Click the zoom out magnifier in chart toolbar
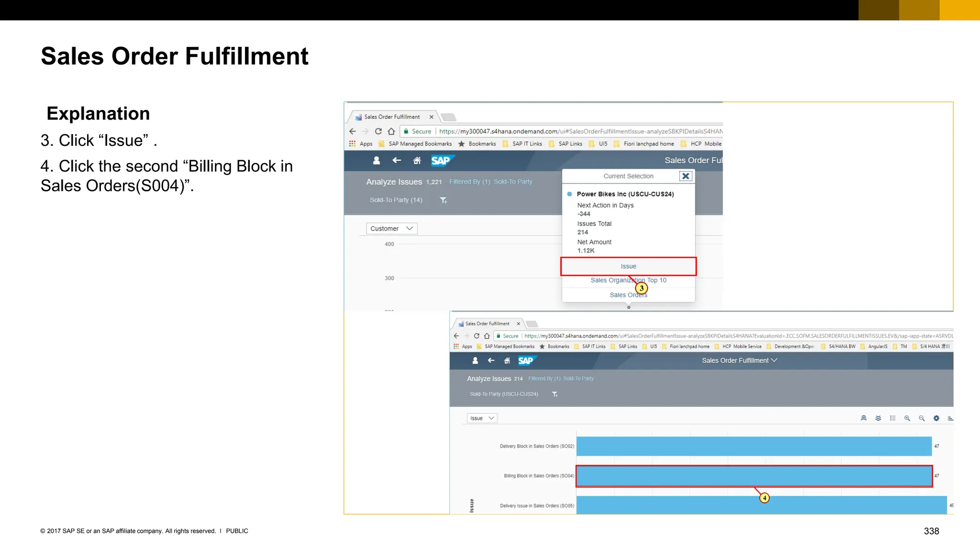 pyautogui.click(x=922, y=418)
